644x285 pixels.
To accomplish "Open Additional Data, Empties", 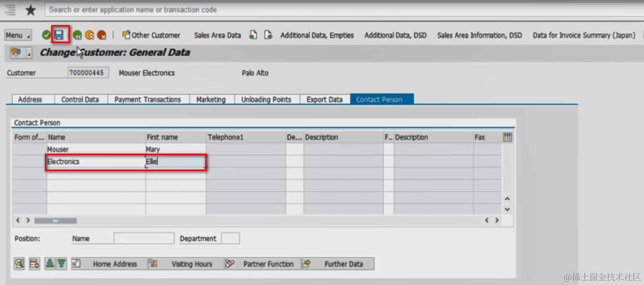I will point(317,35).
